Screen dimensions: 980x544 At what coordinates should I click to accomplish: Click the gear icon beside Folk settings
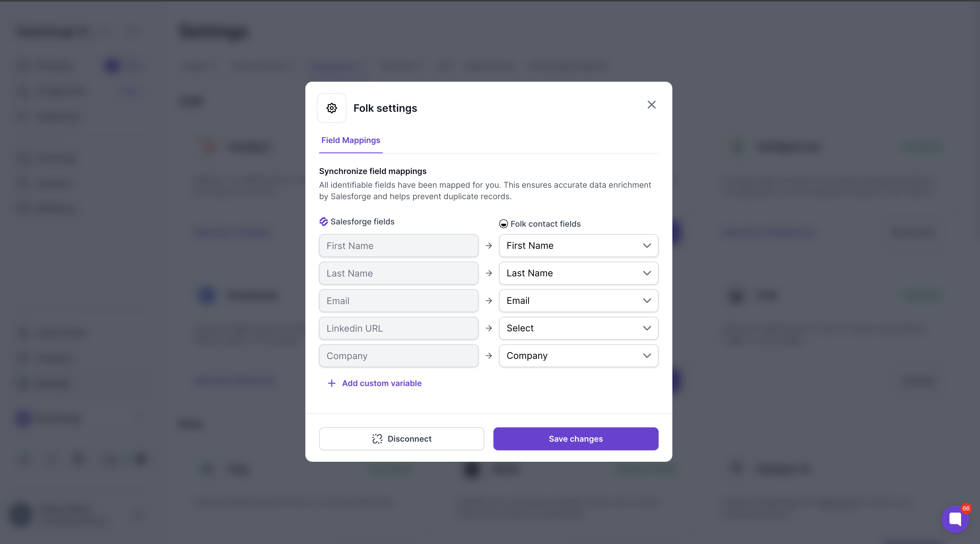[331, 108]
